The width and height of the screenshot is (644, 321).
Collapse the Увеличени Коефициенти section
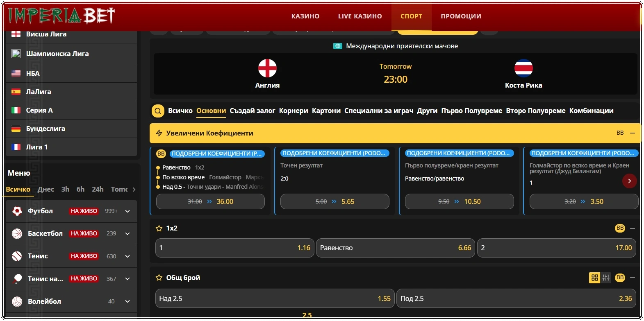(633, 133)
